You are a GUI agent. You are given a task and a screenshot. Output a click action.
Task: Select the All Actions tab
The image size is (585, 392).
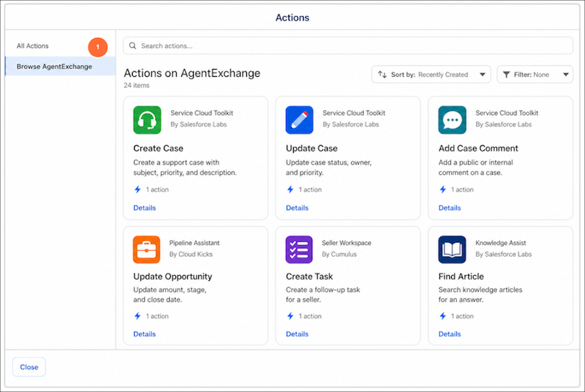(x=32, y=46)
